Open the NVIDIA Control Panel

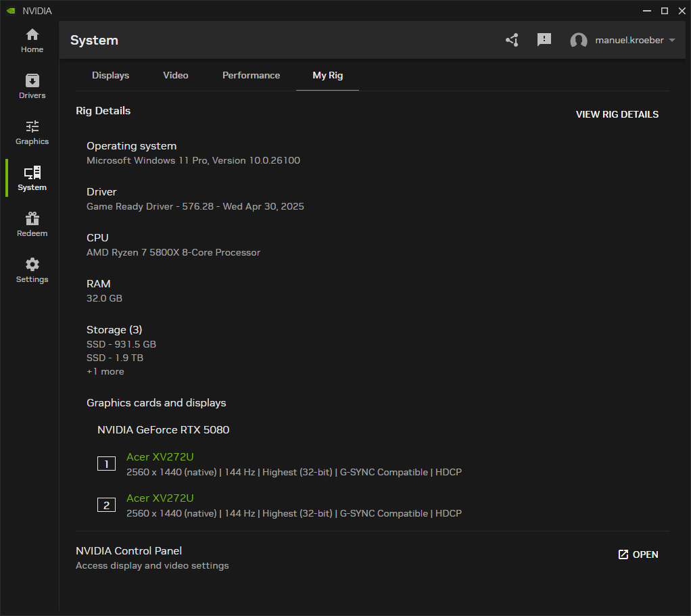[x=638, y=554]
